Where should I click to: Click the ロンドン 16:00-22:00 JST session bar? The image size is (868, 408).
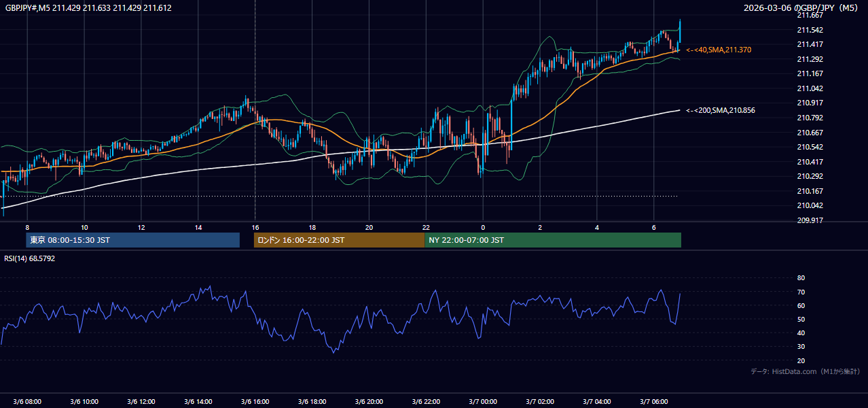339,240
